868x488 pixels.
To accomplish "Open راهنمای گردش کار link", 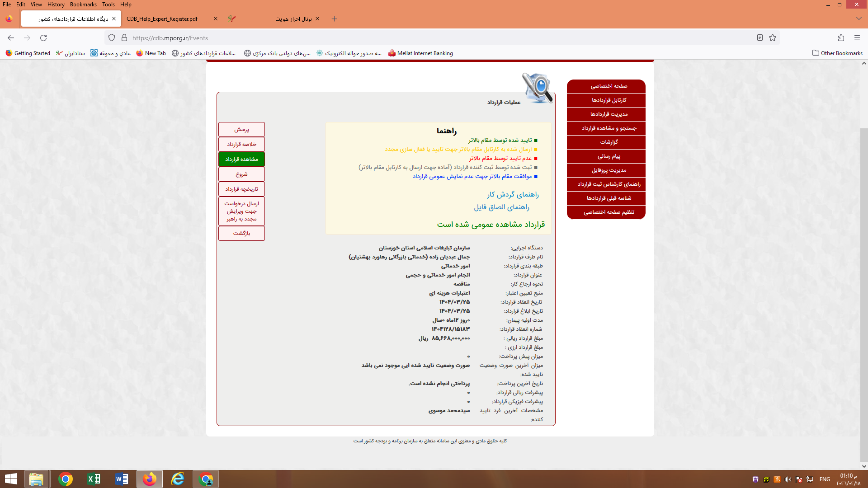I will tap(513, 194).
